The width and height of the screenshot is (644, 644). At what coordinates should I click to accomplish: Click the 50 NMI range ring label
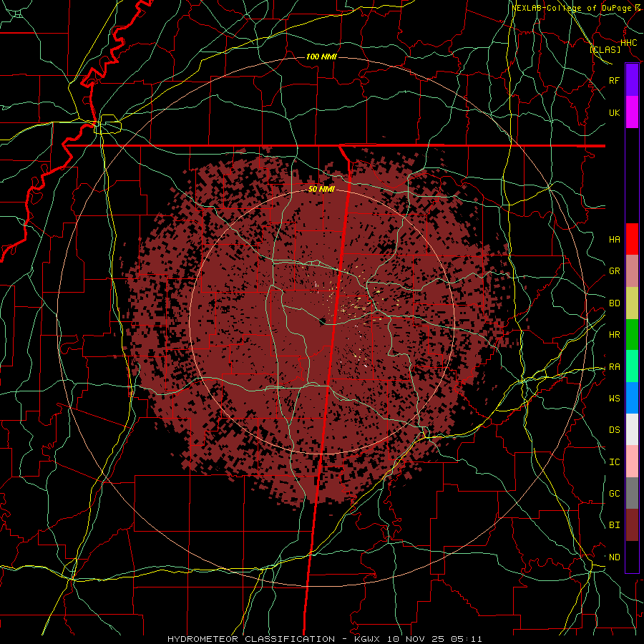(321, 190)
